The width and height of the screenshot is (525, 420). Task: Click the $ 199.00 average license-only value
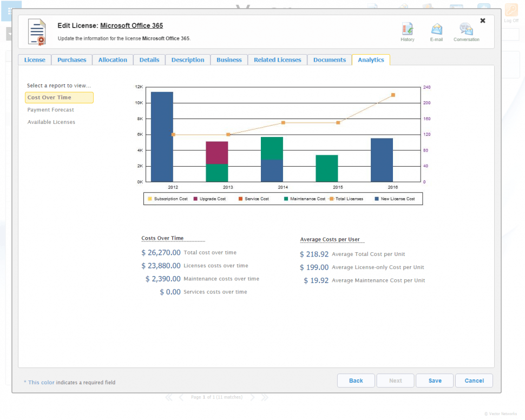[314, 267]
